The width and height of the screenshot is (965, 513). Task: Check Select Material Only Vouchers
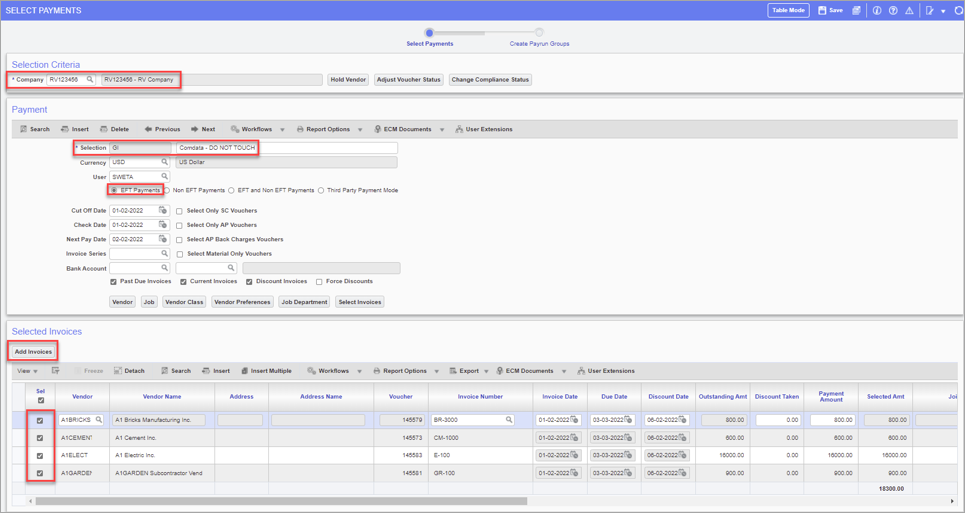[x=179, y=254]
